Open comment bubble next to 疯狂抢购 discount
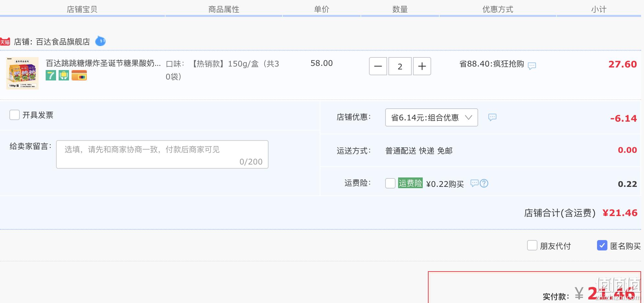The height and width of the screenshot is (303, 644). 532,66
